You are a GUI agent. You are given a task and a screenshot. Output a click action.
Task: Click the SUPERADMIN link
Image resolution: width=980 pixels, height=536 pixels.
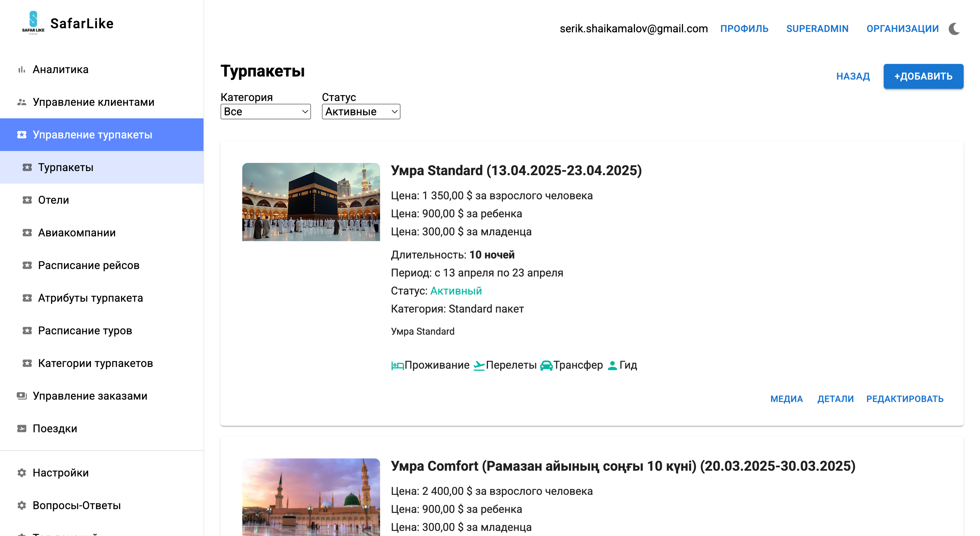point(817,29)
